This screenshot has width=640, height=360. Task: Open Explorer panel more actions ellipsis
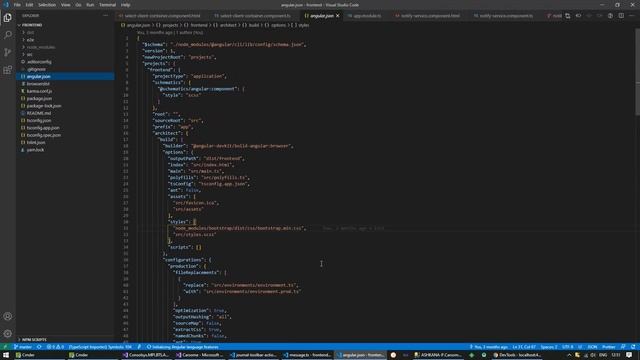[106, 16]
